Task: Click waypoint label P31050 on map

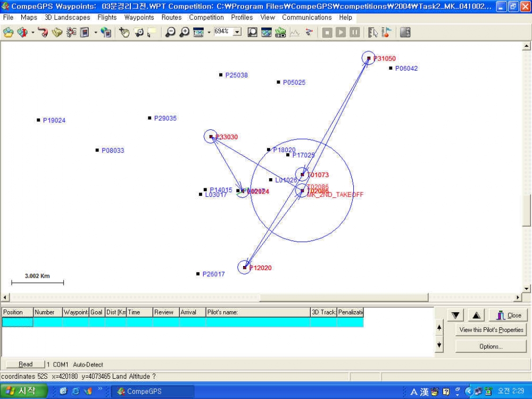Action: [x=385, y=59]
